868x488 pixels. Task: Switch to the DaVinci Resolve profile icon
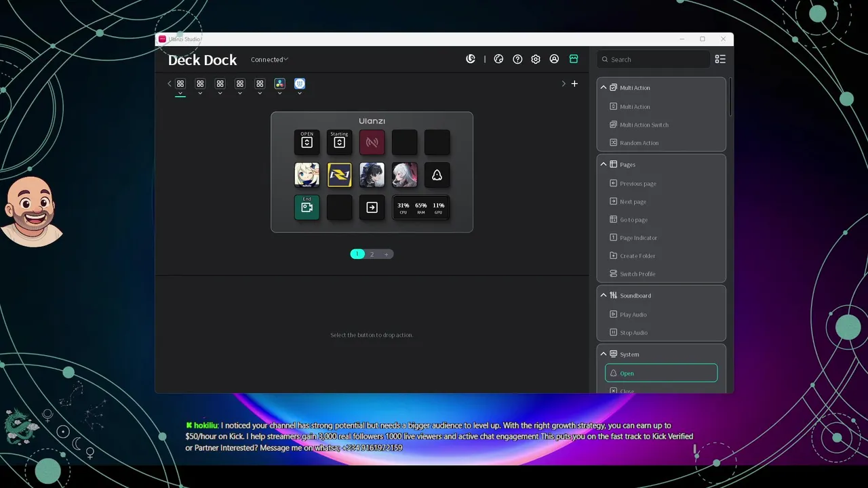[x=279, y=83]
